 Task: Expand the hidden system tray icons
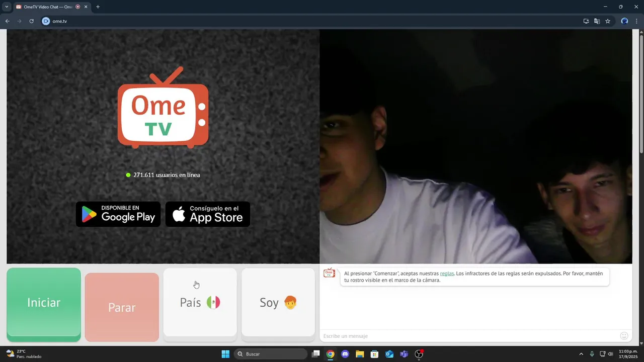coord(581,354)
